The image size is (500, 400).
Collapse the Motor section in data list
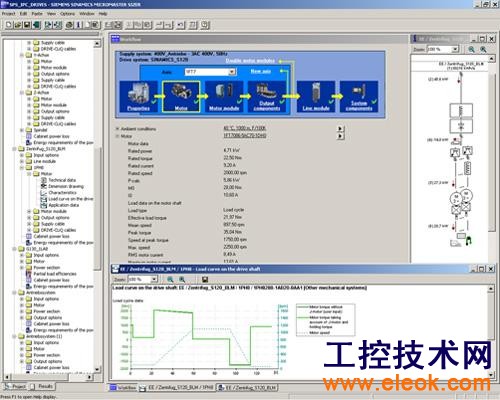tap(117, 136)
